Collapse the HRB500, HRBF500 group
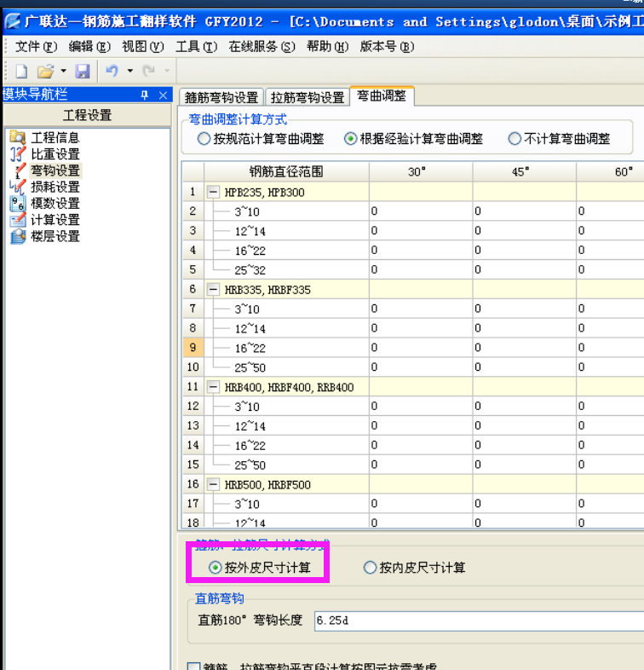The image size is (644, 670). point(213,484)
